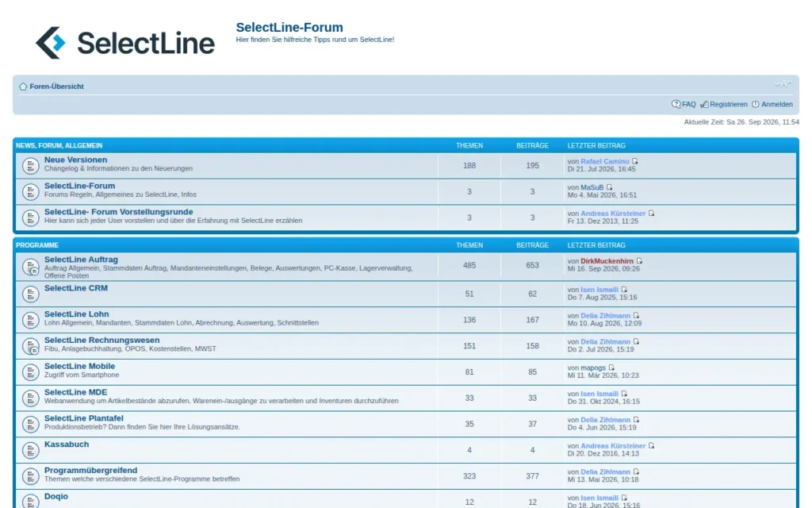This screenshot has height=508, width=812.
Task: Open the SelectLine-Forum subforum link
Action: (x=80, y=186)
